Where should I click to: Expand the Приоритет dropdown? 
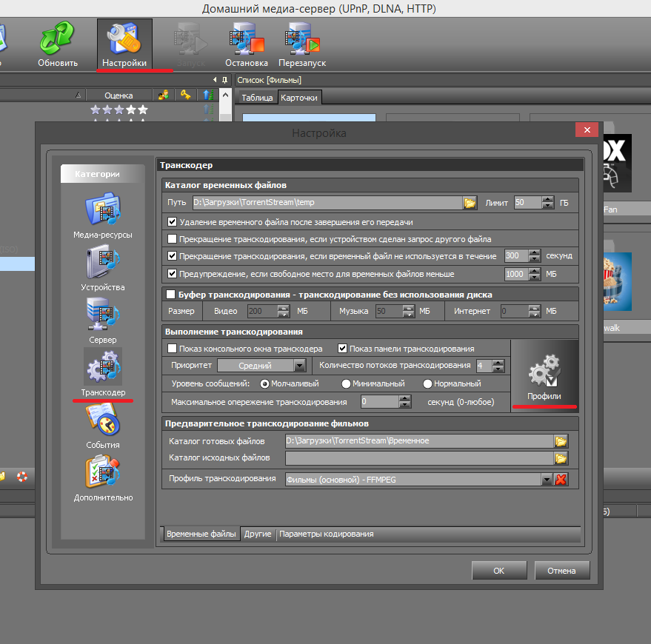[x=298, y=366]
